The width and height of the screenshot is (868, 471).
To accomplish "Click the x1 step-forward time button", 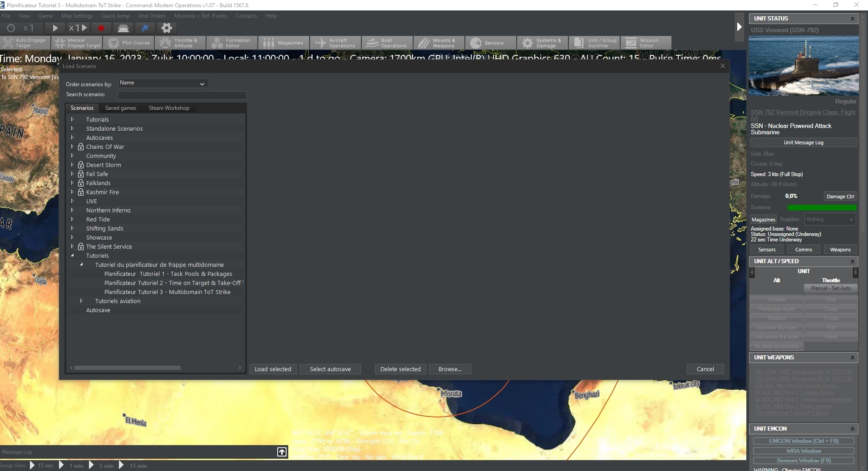I will point(78,28).
